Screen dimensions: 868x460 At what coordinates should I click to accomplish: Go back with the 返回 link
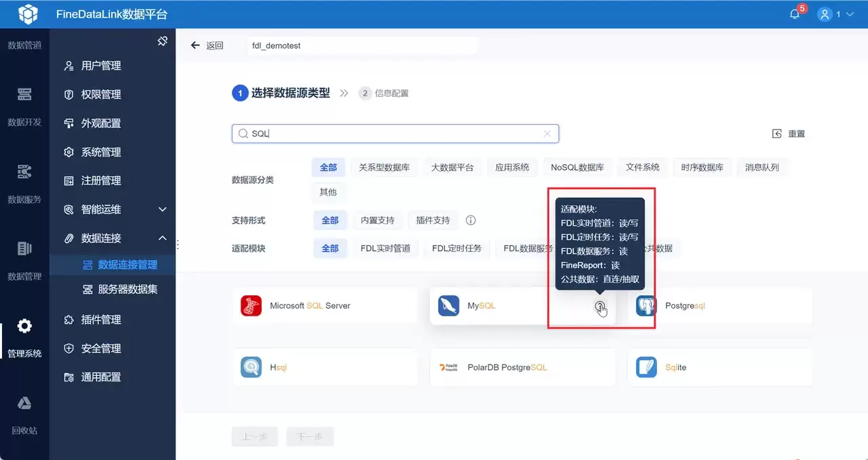tap(207, 45)
